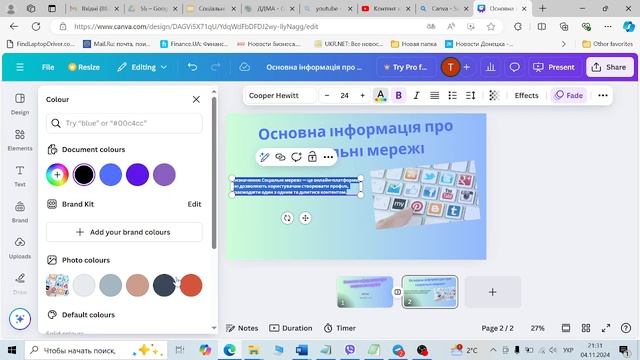Pick the light grey photo colour
The width and height of the screenshot is (640, 360).
point(84,285)
